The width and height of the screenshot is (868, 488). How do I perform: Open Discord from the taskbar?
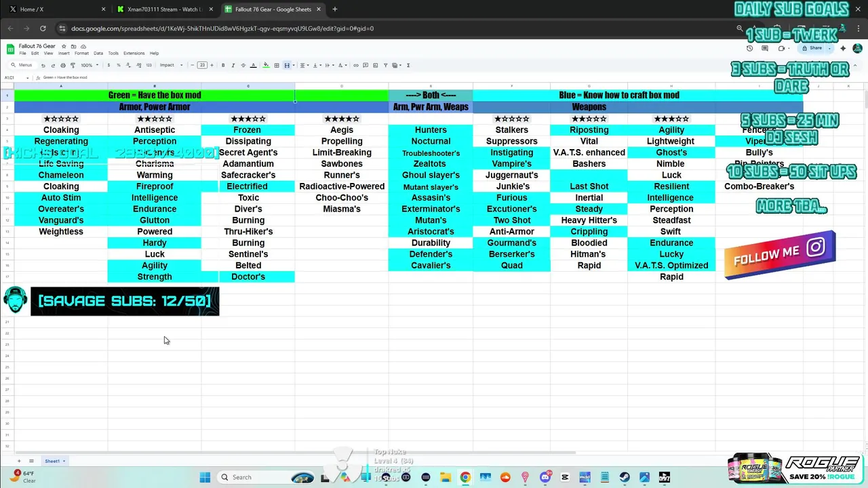coord(545,477)
